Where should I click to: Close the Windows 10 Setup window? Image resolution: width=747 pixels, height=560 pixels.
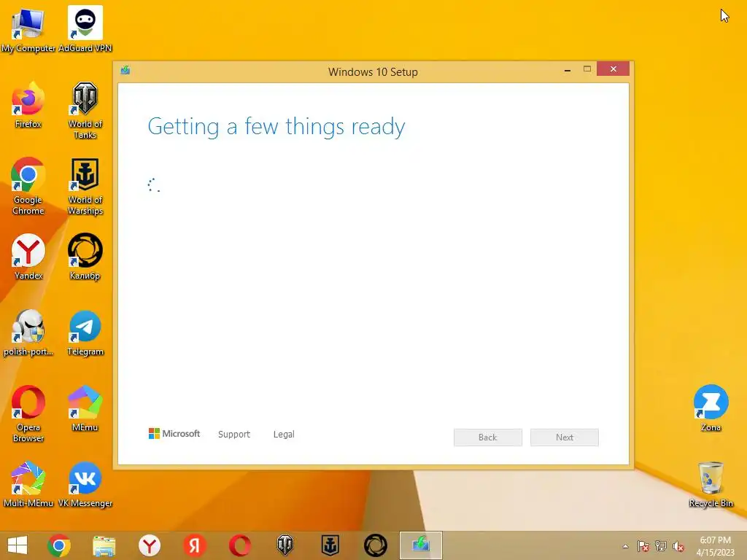coord(613,69)
